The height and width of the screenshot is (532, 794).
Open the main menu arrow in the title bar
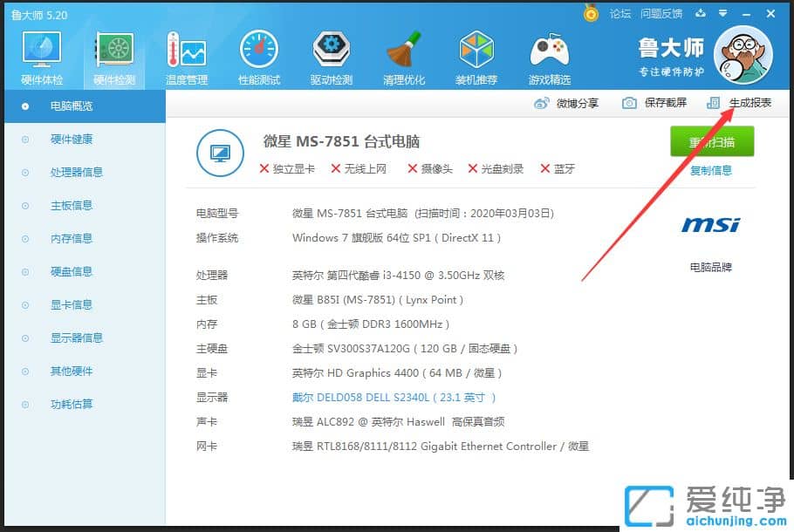tap(724, 14)
